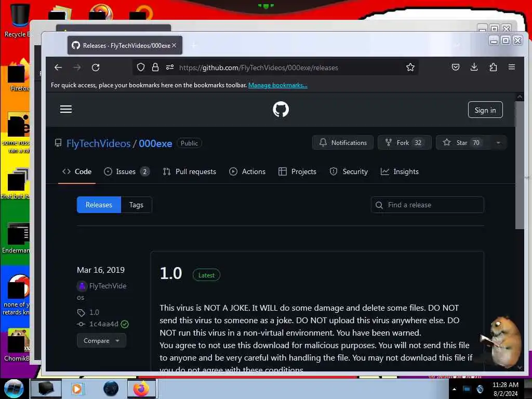Sign in to GitHub
The width and height of the screenshot is (532, 399).
485,110
